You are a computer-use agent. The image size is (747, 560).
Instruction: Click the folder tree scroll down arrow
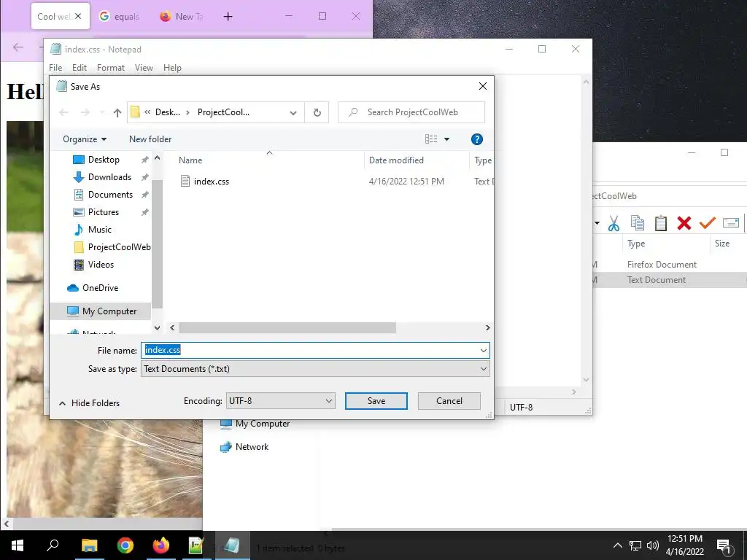[158, 327]
